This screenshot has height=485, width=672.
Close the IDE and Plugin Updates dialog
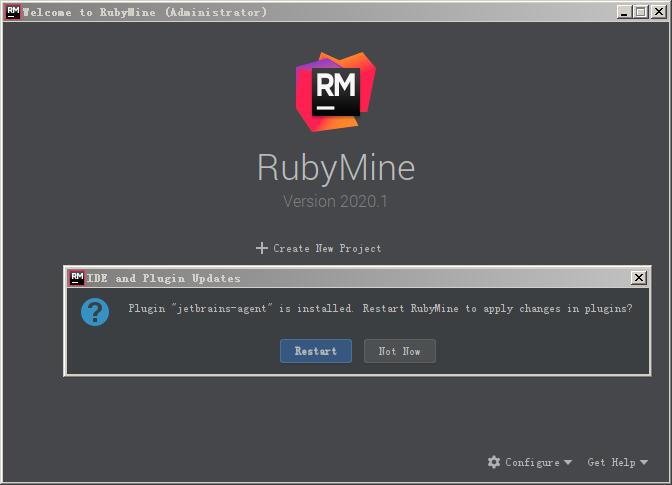(x=639, y=278)
